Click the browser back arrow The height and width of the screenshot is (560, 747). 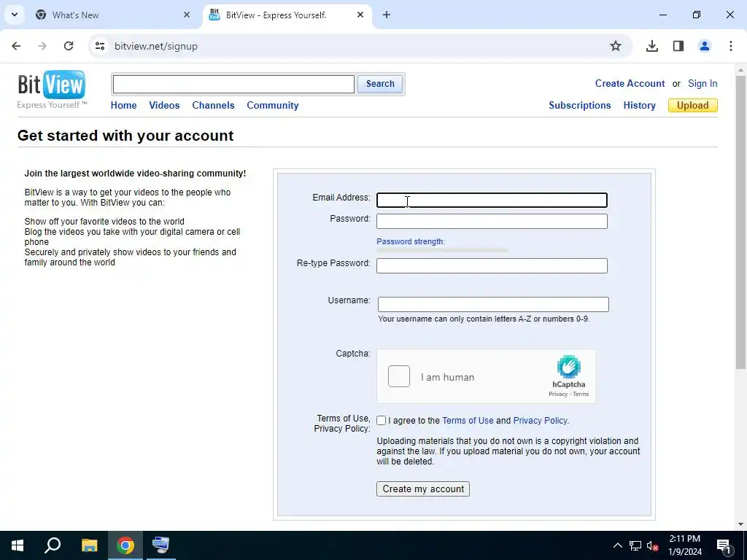[16, 46]
